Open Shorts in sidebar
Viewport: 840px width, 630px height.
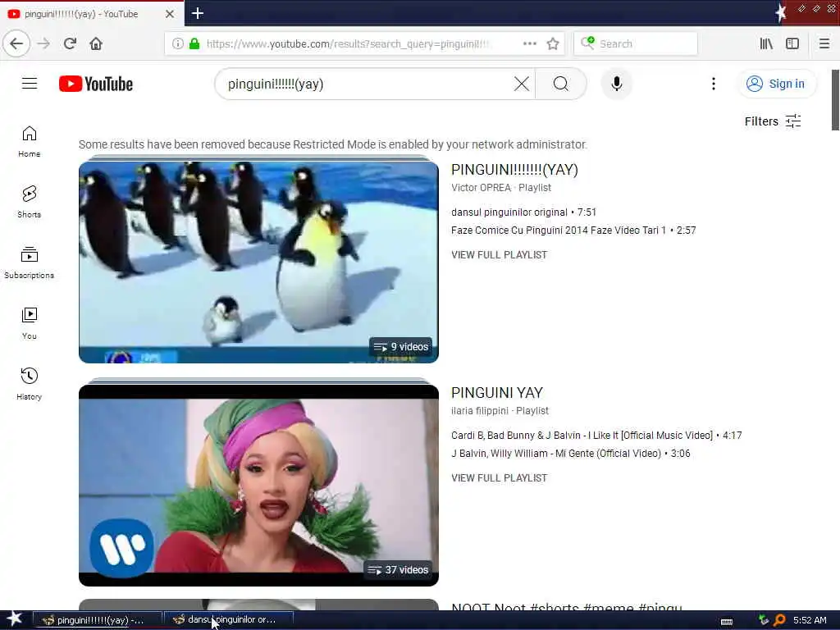tap(29, 202)
